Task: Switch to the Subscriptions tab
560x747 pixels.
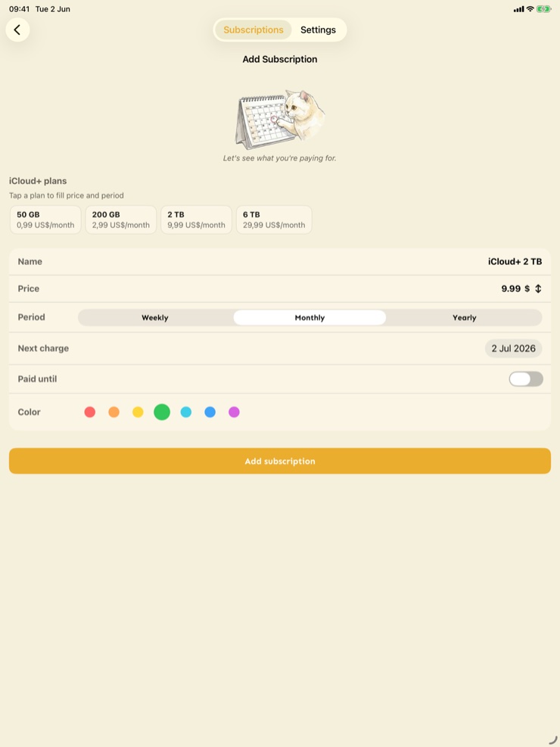Action: (253, 30)
